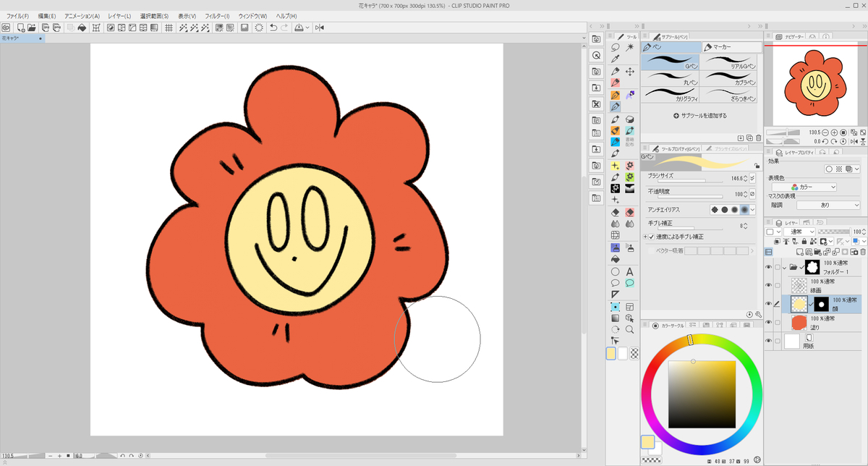The height and width of the screenshot is (466, 868).
Task: Toggle the 速度による手ブレ補正 checkbox
Action: coord(651,237)
